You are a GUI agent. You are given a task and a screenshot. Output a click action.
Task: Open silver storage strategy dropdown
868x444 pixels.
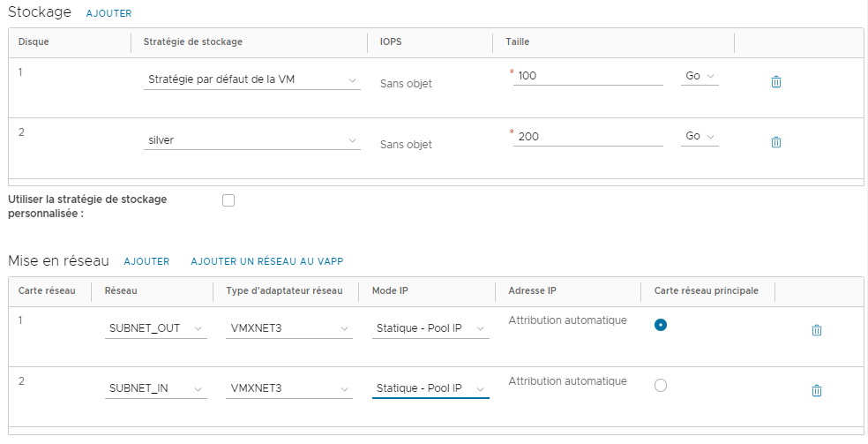(252, 140)
